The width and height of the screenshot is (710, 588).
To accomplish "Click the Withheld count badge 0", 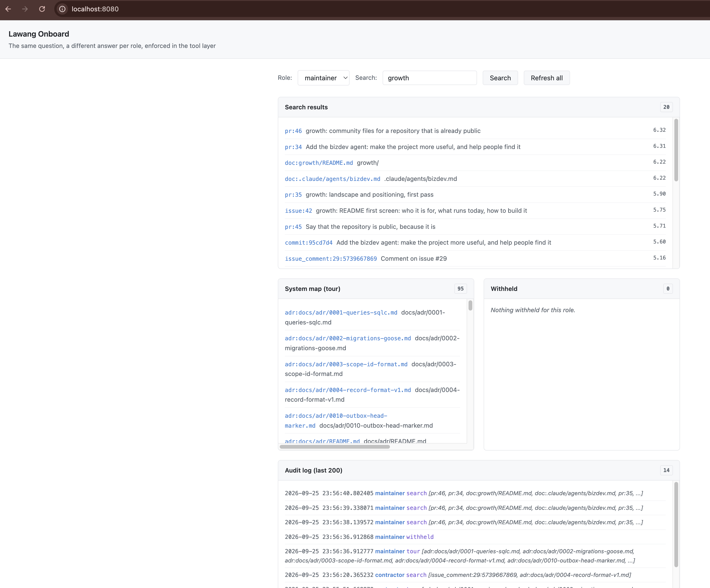I will [668, 289].
